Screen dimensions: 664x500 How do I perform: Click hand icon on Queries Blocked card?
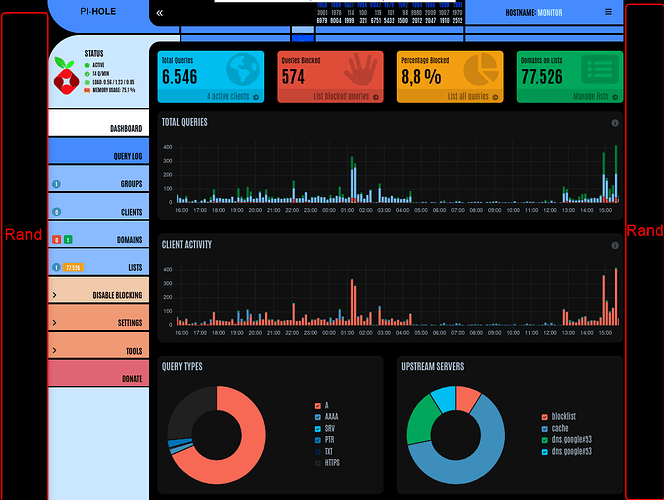(x=360, y=70)
